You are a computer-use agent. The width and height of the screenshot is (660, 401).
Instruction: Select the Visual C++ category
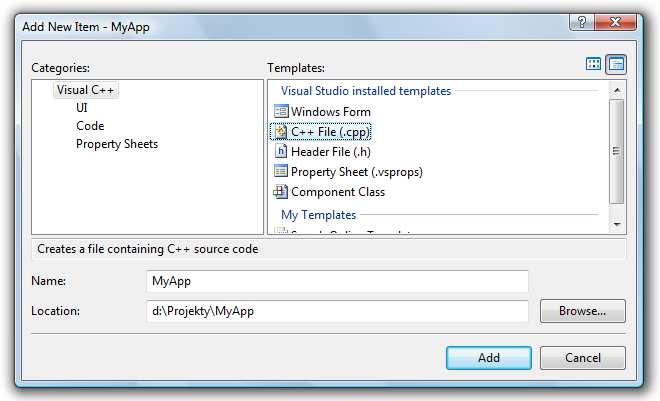(85, 90)
